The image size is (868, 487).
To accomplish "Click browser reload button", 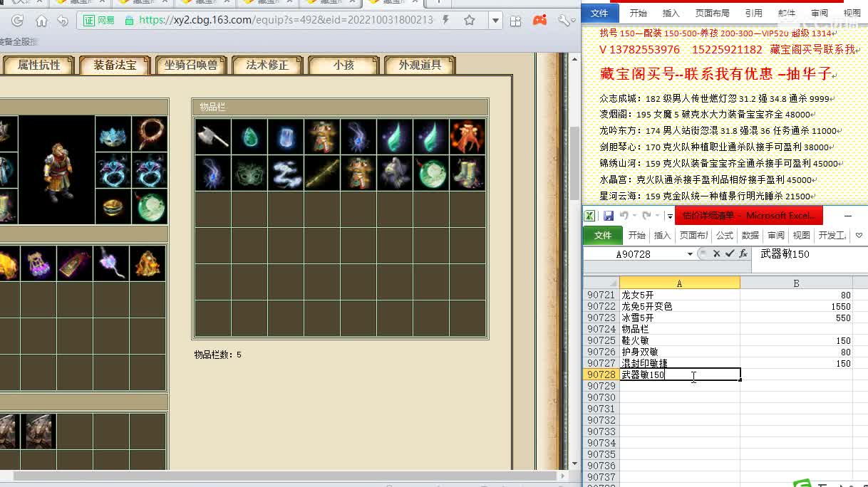I will point(18,21).
